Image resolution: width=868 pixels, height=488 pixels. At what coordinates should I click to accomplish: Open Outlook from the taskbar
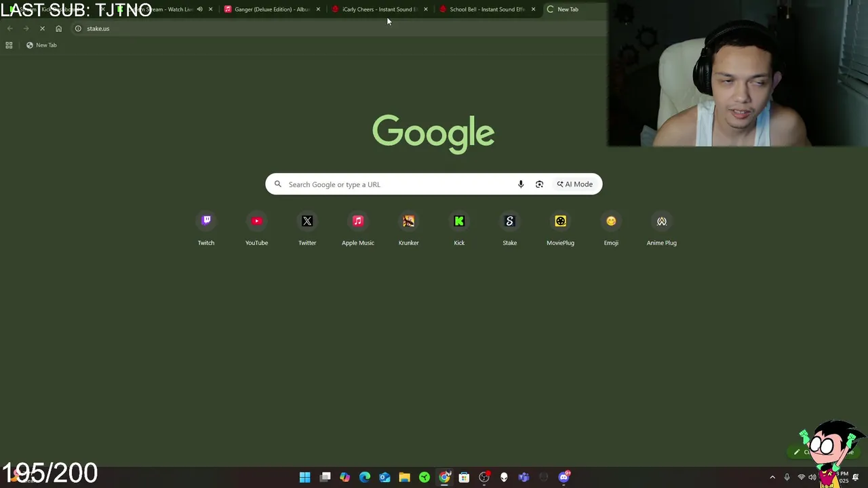coord(384,477)
